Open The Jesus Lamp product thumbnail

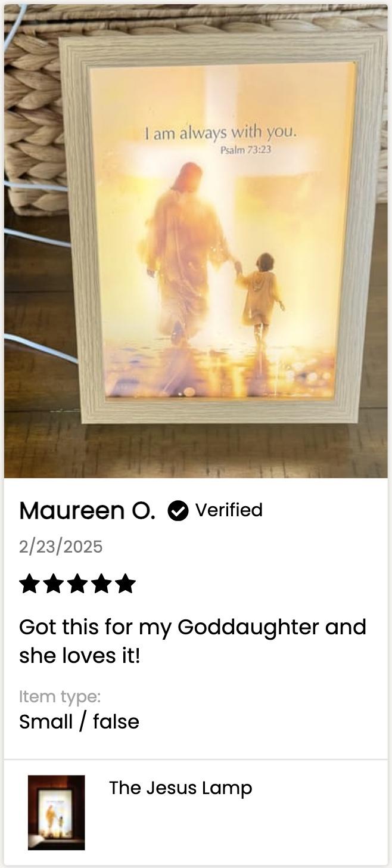click(56, 812)
